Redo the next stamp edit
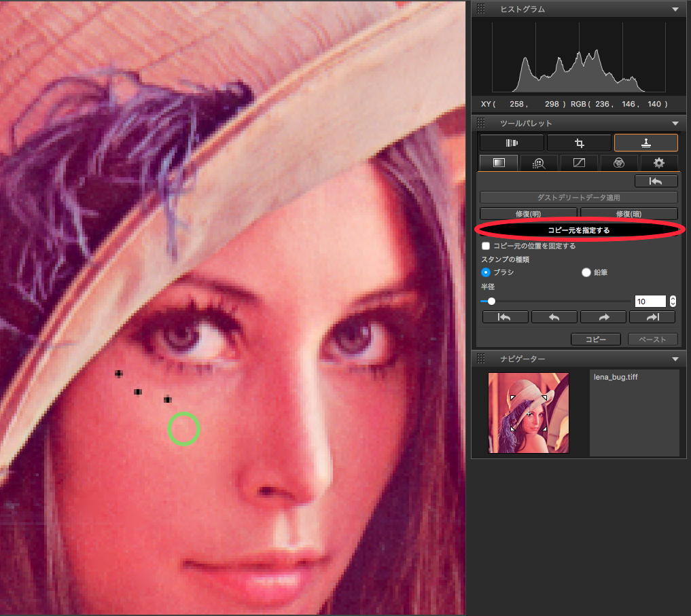This screenshot has width=691, height=616. (603, 317)
